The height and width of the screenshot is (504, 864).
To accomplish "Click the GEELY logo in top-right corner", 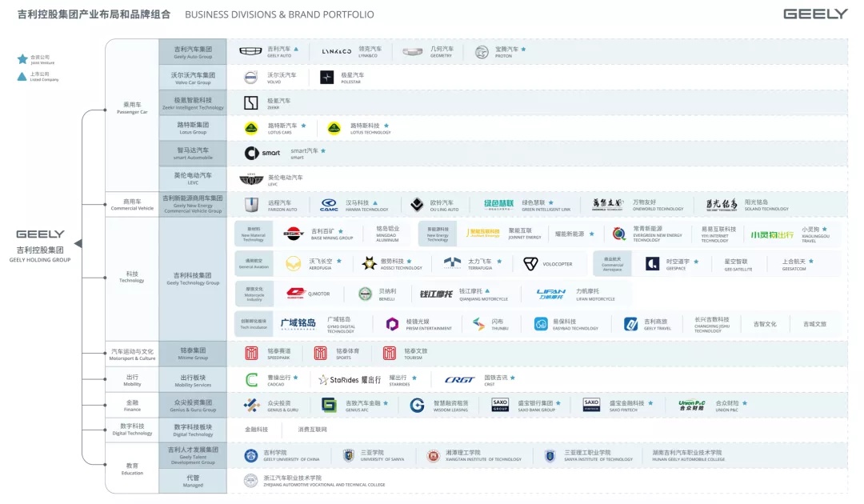I will click(815, 14).
